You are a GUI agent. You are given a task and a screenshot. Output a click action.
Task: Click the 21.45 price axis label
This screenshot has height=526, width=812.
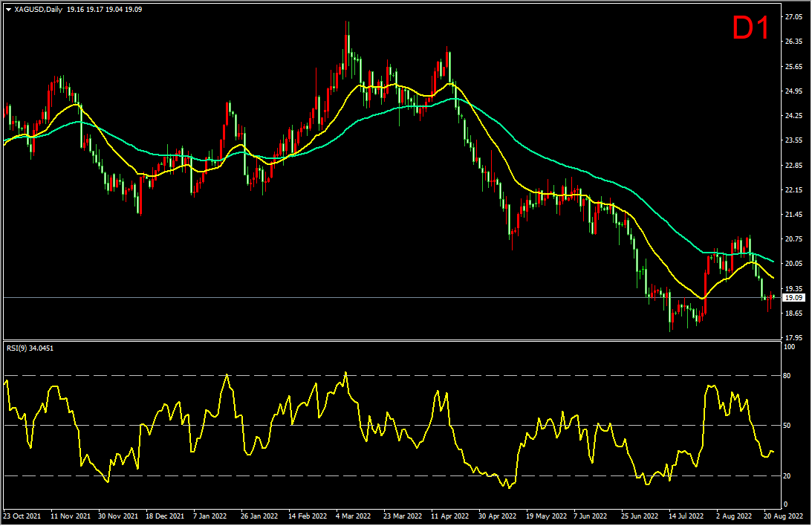(x=793, y=214)
